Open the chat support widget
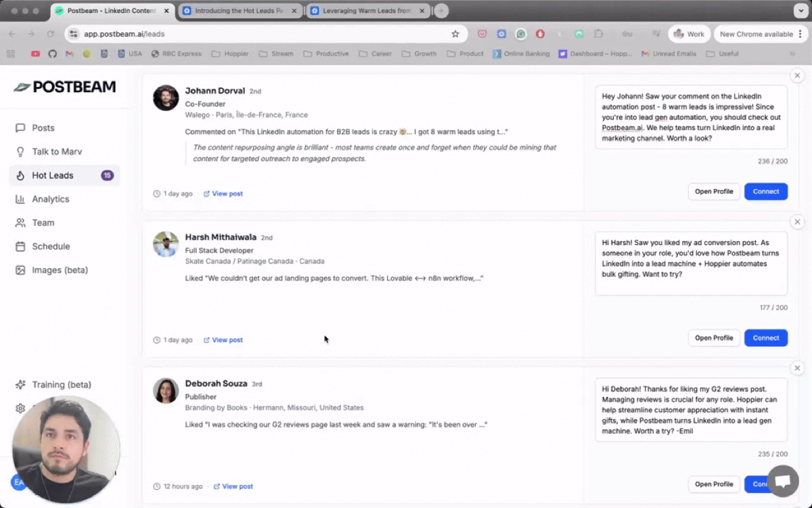Viewport: 812px width, 508px height. tap(783, 482)
